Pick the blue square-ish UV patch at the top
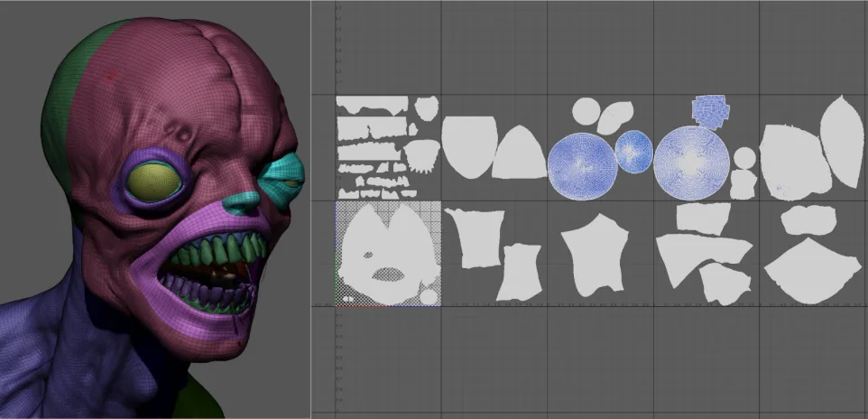Screen dimensions: 868x419 click(711, 111)
